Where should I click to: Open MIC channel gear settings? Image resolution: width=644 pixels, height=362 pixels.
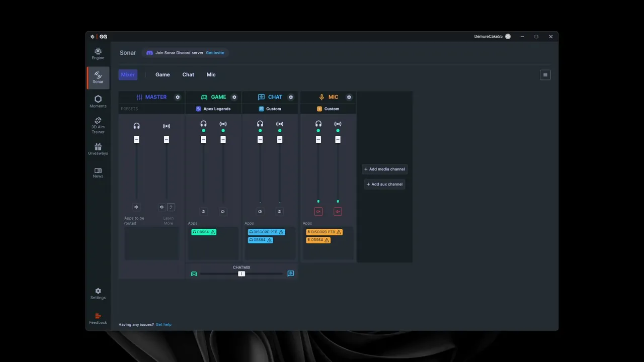click(x=349, y=97)
